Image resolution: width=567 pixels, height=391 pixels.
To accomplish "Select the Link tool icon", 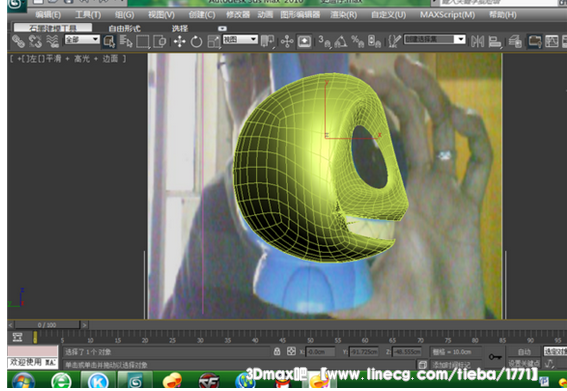I will pyautogui.click(x=18, y=42).
